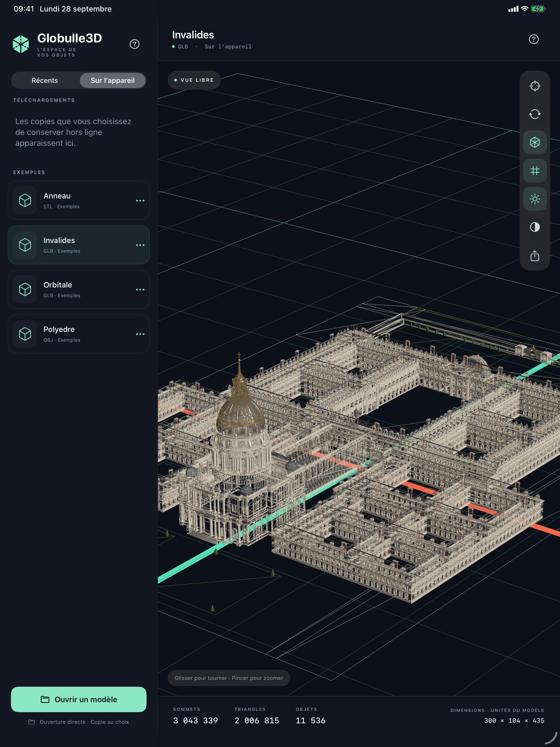The image size is (560, 747).
Task: Click the Invalides cube thumbnail icon
Action: click(25, 245)
